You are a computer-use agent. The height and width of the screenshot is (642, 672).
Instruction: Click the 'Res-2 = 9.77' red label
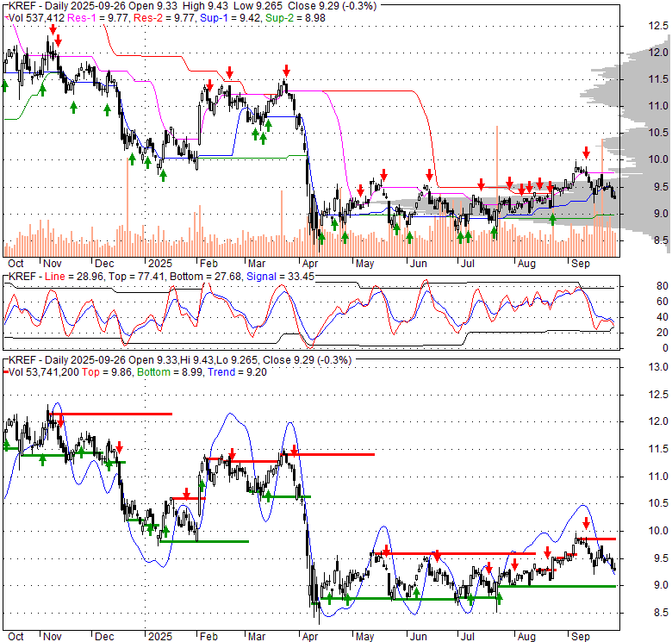point(165,18)
